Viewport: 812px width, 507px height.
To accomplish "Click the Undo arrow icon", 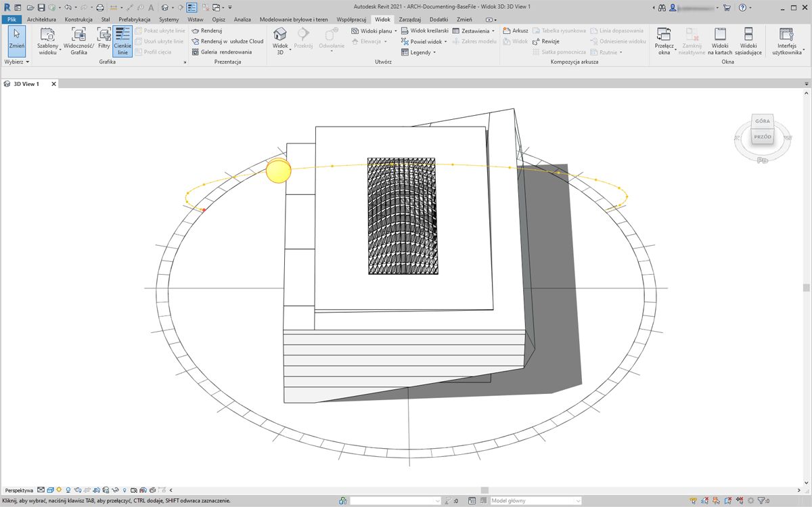I will coord(68,7).
